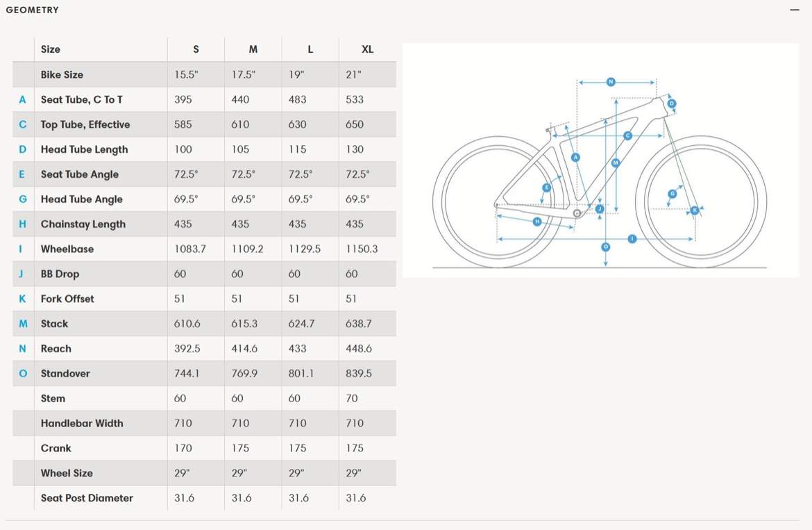Click the O standover marker on diagram
Image resolution: width=812 pixels, height=530 pixels.
coord(605,247)
